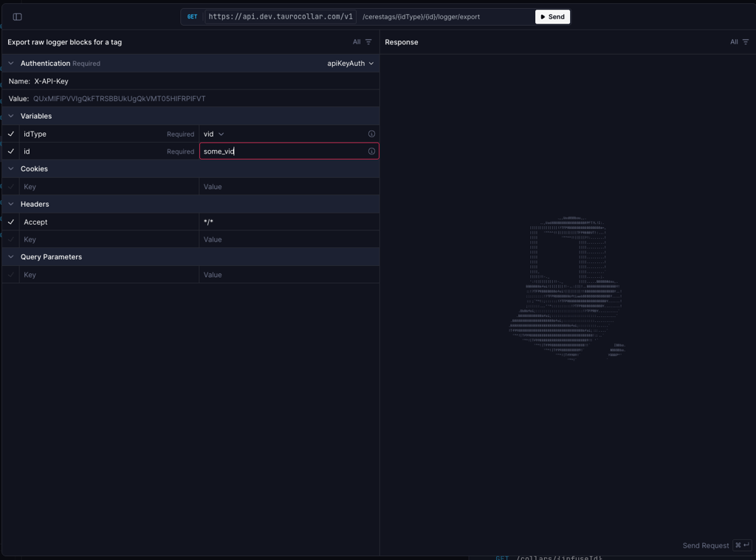Click the All label above the request panel
The height and width of the screenshot is (560, 756).
click(x=355, y=42)
